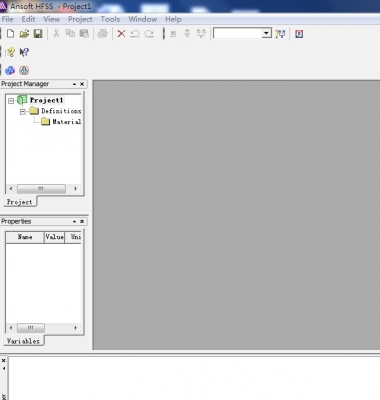Open a file with the folder icon
This screenshot has height=400, width=380.
pyautogui.click(x=24, y=34)
